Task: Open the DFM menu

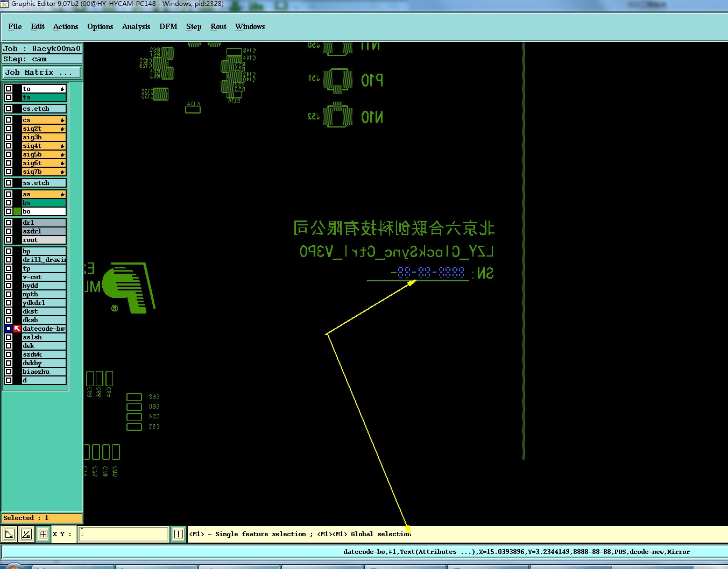Action: tap(168, 26)
